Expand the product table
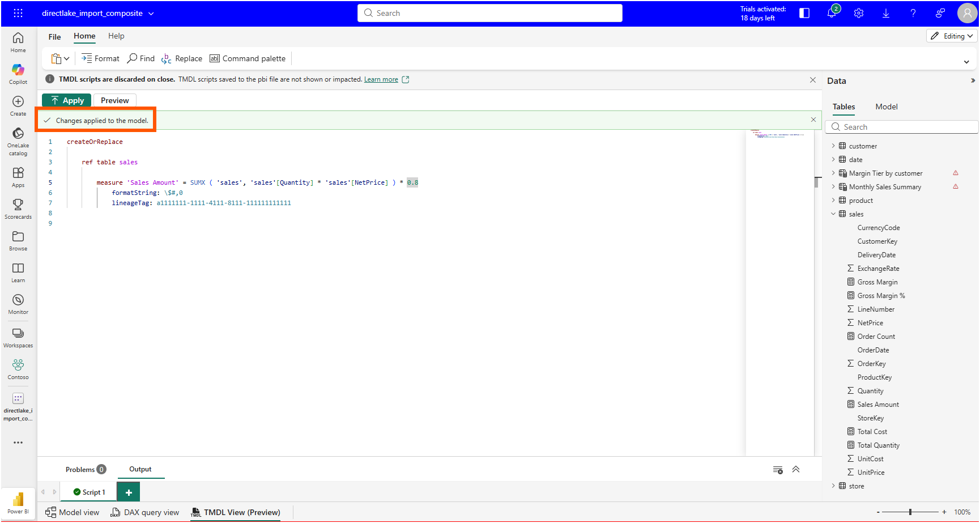Screen dimensions: 980x523 pos(833,201)
